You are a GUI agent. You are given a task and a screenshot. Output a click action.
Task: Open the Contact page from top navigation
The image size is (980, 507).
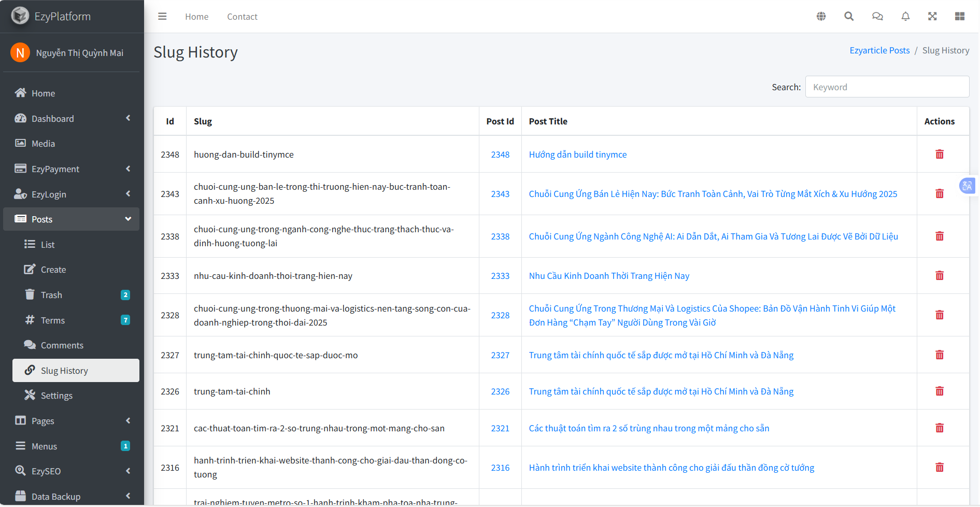242,16
